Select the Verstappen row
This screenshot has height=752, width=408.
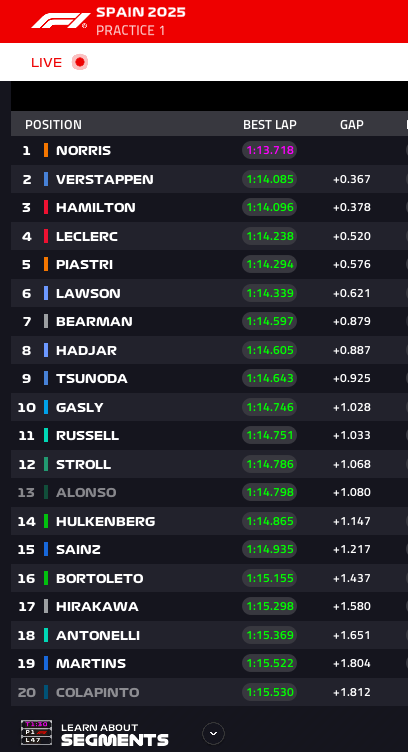[209, 179]
